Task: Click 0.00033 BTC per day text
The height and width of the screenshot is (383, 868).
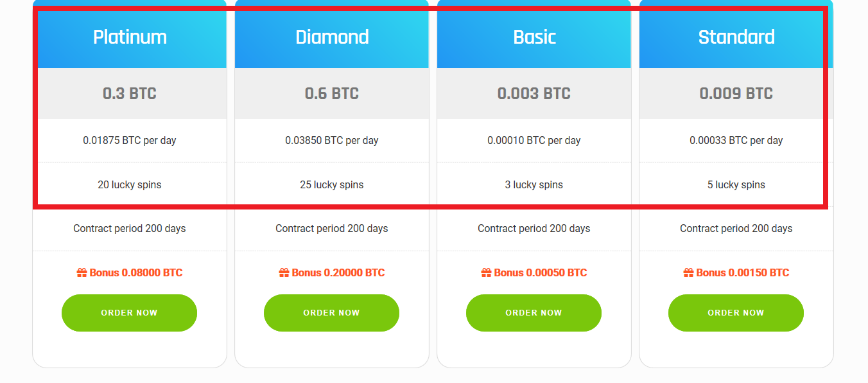Action: click(x=736, y=140)
